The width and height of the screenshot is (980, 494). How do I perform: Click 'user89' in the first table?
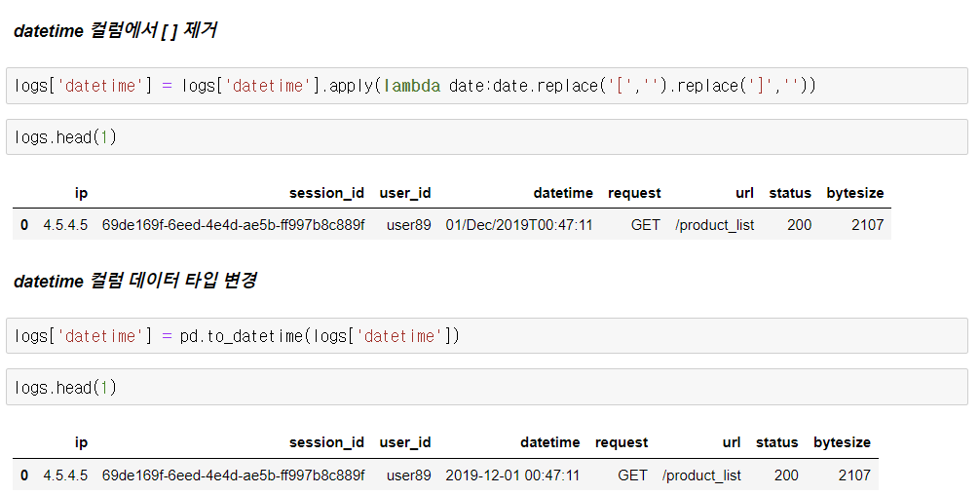coord(409,225)
